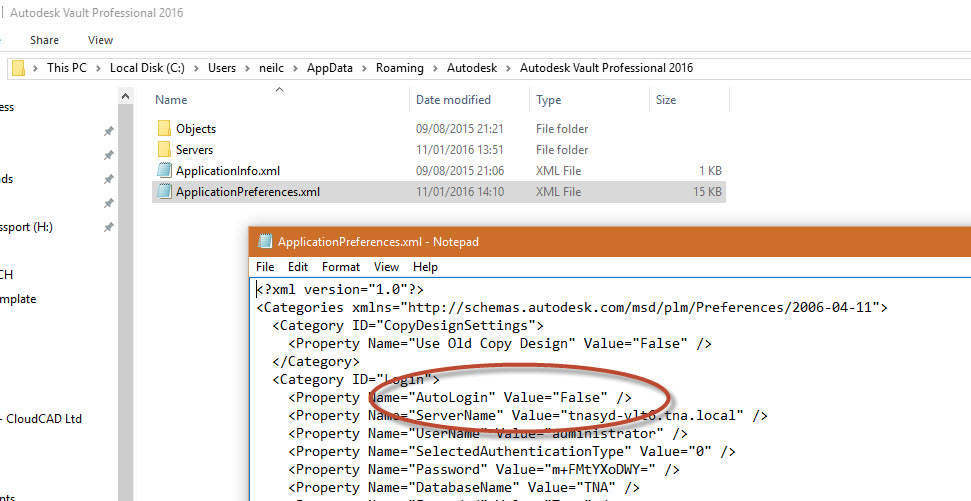Click the pin icon beside the 'ssport (H:)' sidebar item

click(x=108, y=227)
